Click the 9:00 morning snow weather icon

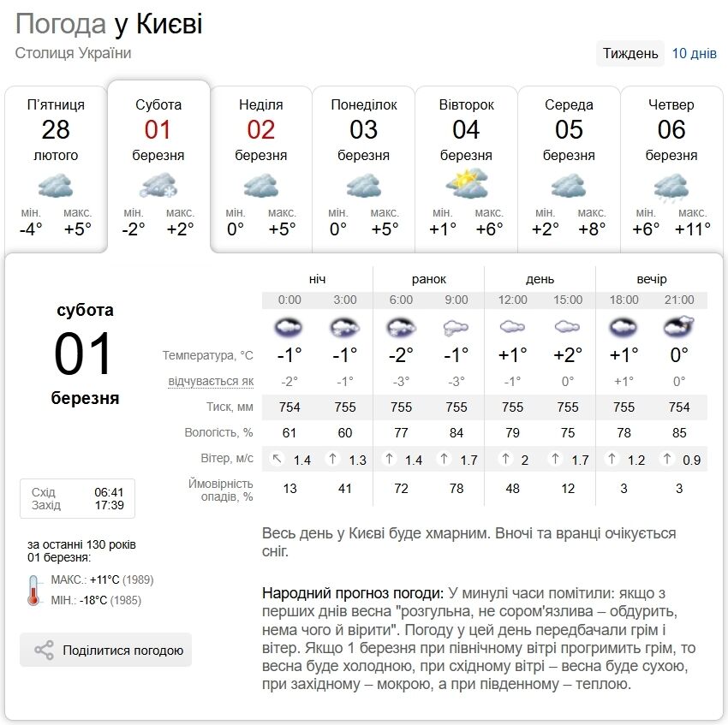coord(456,327)
